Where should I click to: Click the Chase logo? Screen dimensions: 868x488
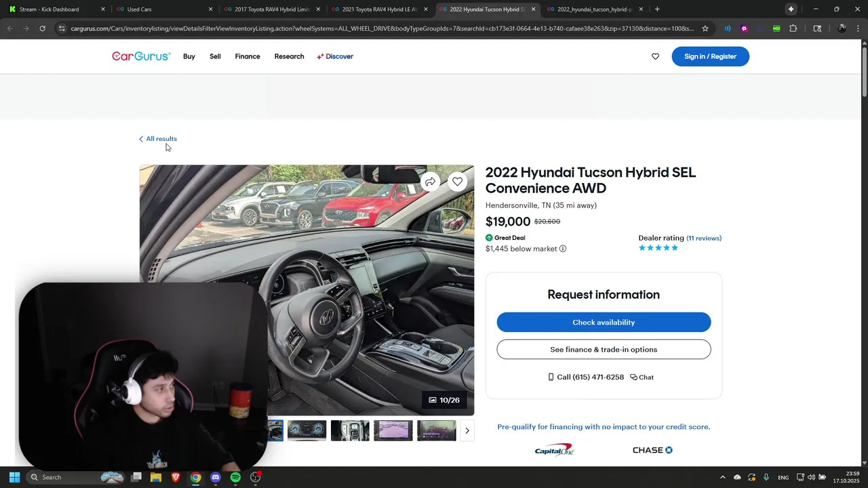652,450
